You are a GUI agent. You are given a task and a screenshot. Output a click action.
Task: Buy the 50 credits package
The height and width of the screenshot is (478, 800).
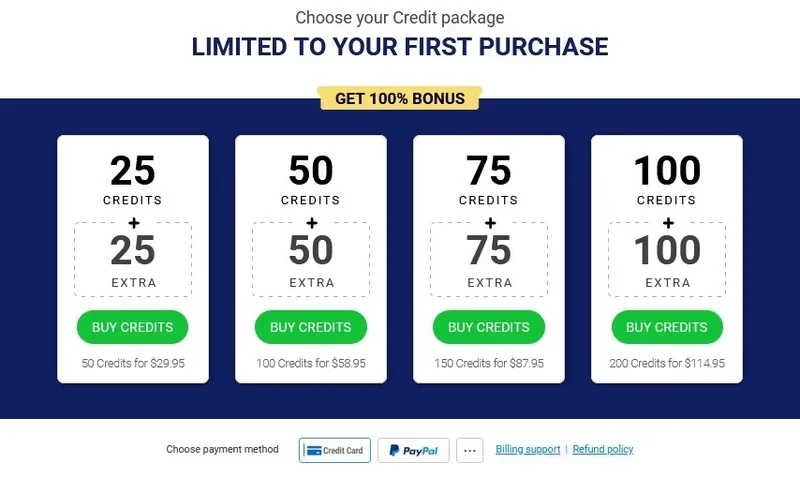tap(310, 327)
